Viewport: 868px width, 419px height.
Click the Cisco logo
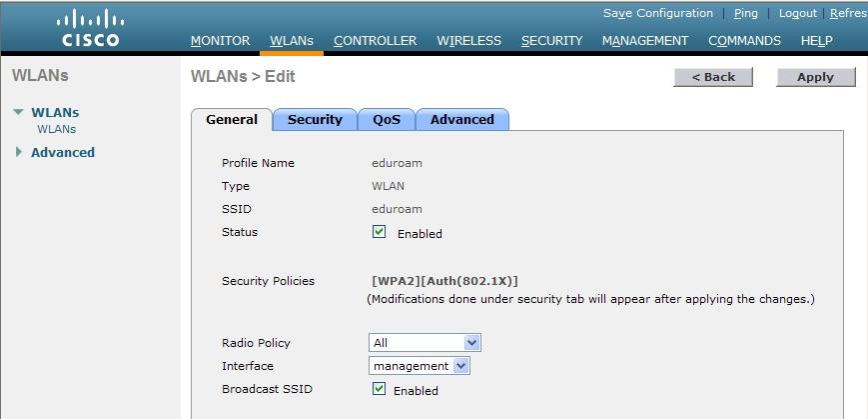90,30
